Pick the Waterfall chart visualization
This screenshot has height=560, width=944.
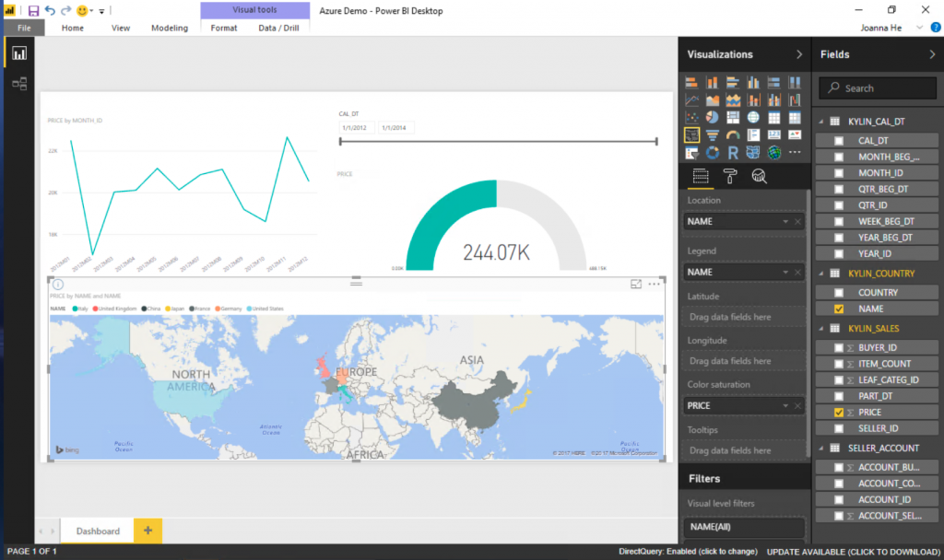pos(795,99)
